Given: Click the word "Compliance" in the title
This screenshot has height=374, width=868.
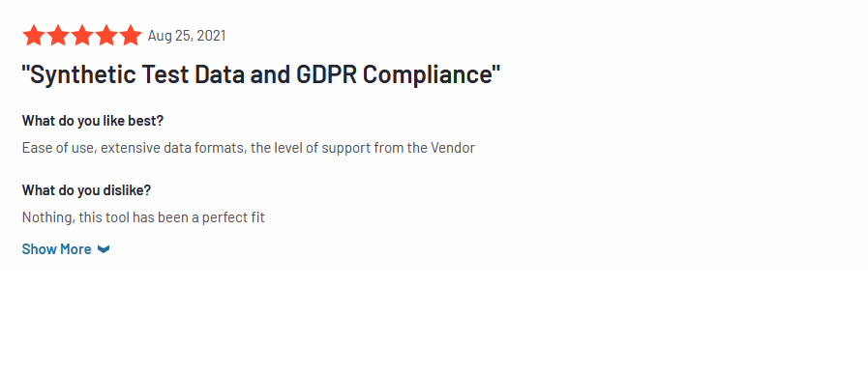Looking at the screenshot, I should pos(428,74).
